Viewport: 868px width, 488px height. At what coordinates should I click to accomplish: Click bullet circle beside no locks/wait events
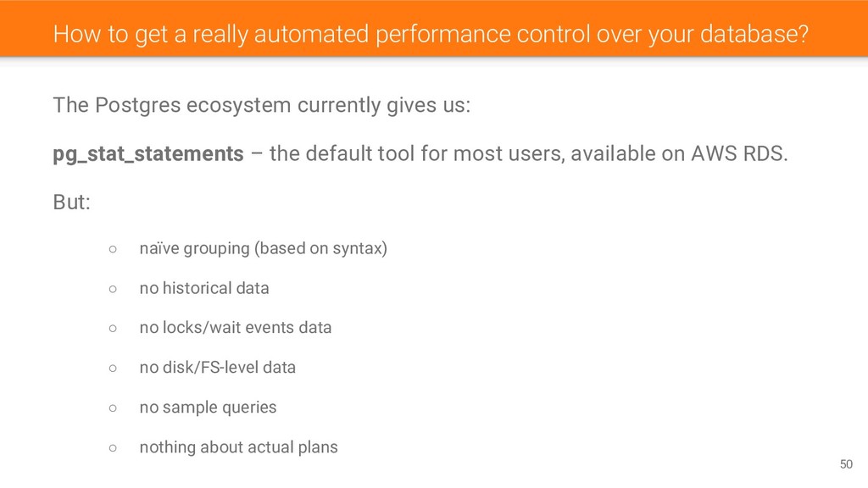(x=113, y=328)
